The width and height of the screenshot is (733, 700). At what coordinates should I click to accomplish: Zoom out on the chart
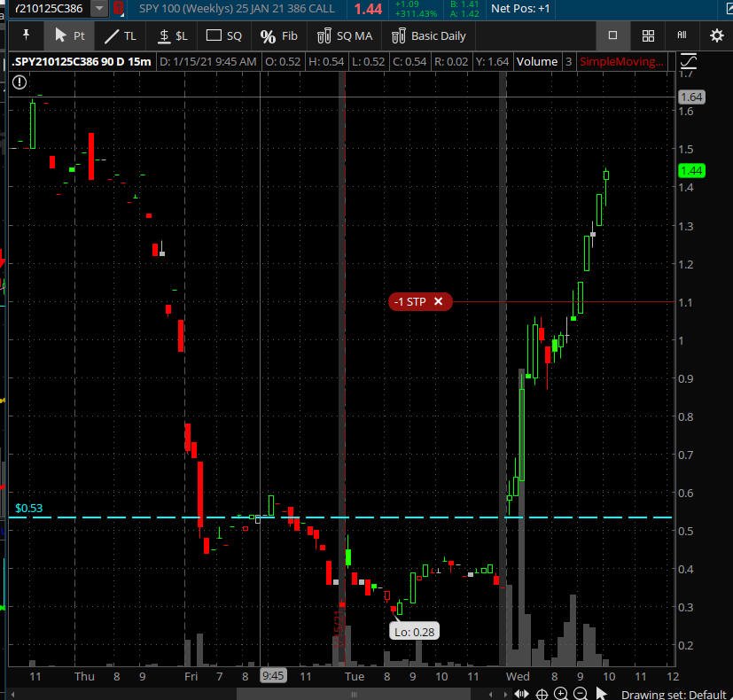coord(581,694)
